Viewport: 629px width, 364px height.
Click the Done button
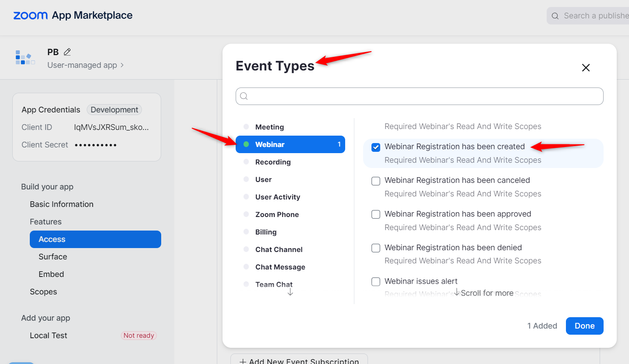[584, 326]
